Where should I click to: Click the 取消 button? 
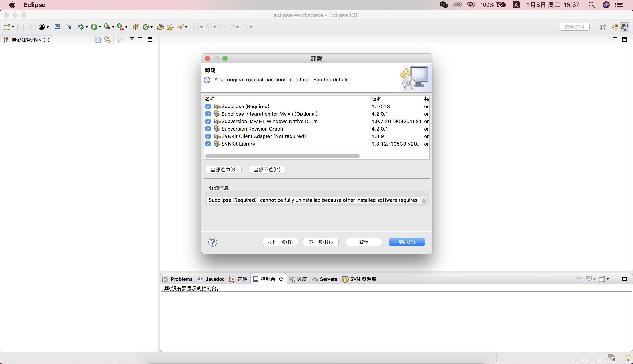(x=364, y=242)
